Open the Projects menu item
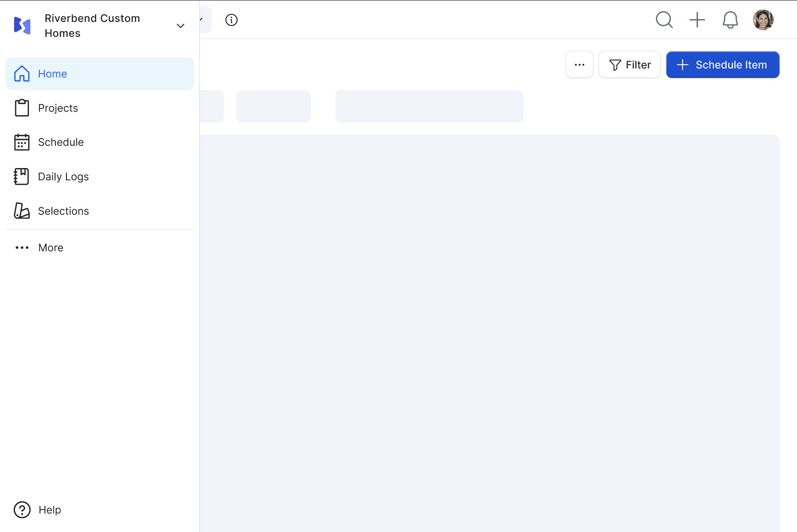The width and height of the screenshot is (797, 532). coord(58,108)
